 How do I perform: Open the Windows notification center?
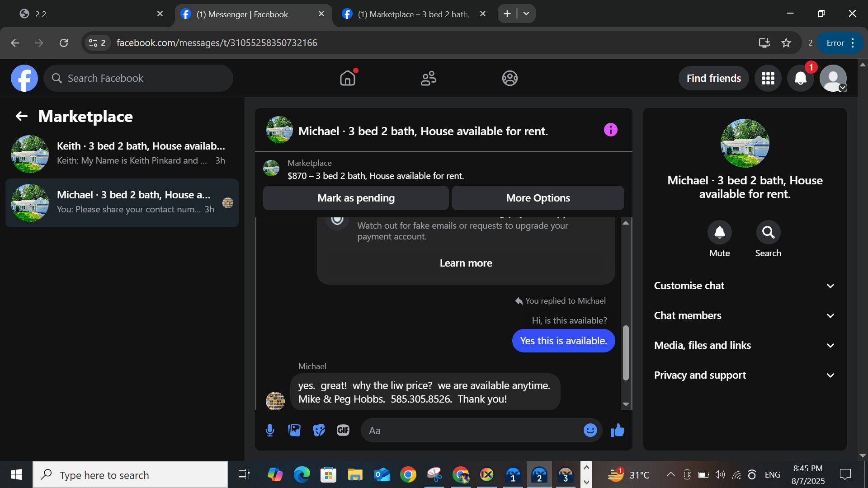(845, 474)
